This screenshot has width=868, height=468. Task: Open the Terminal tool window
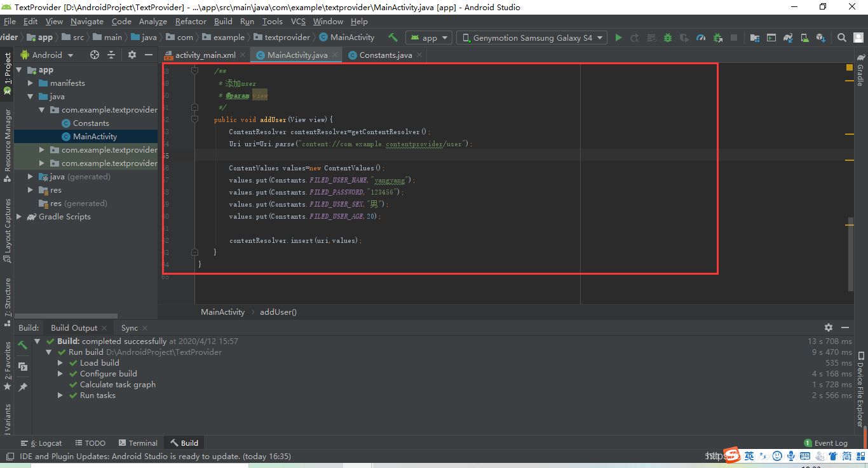click(137, 443)
